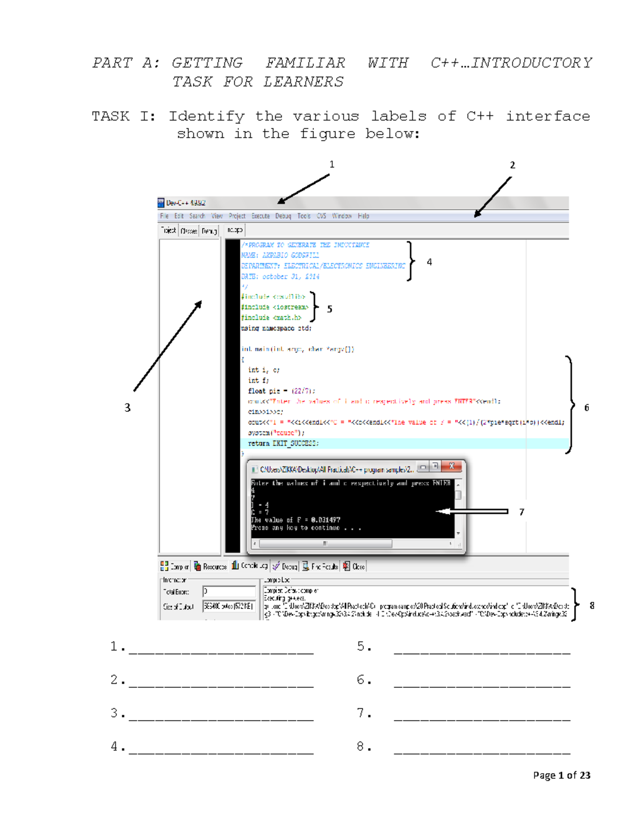Switch to the Debug sidebar tab
The height and width of the screenshot is (834, 644).
click(x=210, y=230)
